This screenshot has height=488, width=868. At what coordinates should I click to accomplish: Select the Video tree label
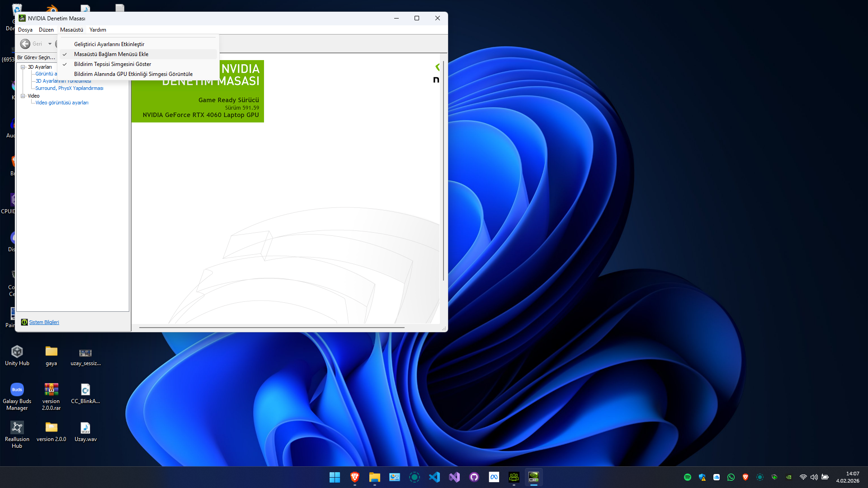[33, 96]
